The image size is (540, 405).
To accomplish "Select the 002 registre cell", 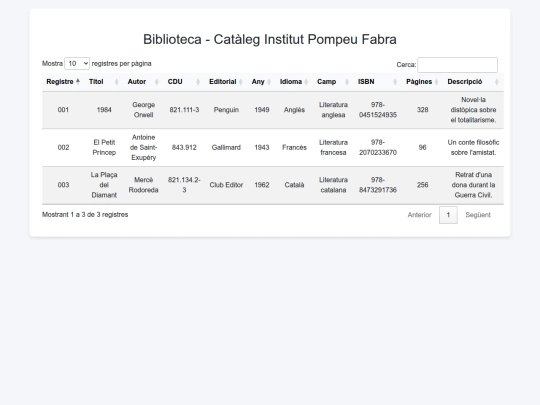I will [63, 147].
